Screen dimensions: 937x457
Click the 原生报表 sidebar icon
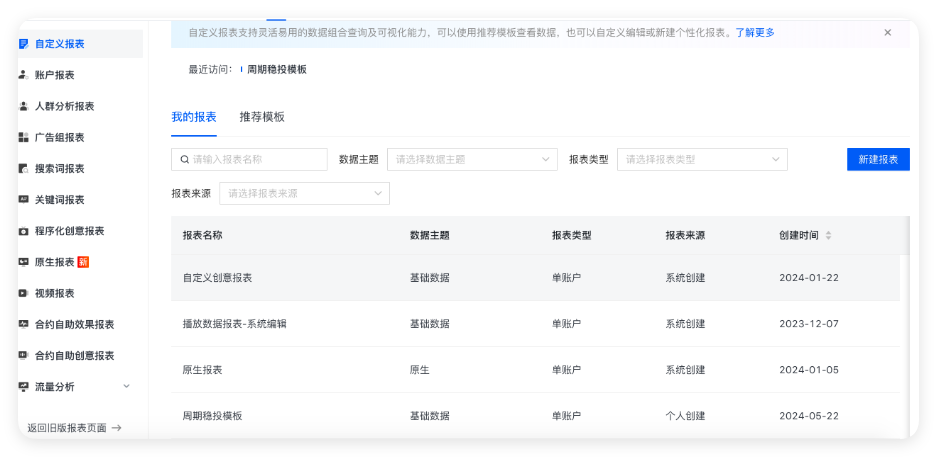pos(24,262)
